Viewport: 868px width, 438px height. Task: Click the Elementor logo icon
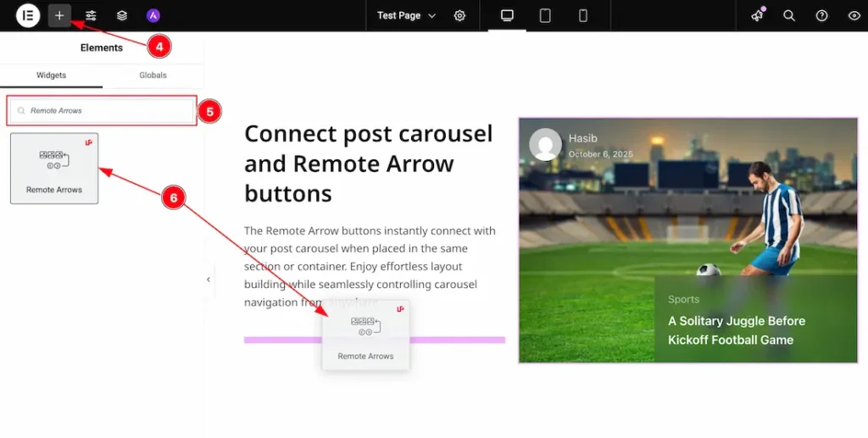[28, 15]
